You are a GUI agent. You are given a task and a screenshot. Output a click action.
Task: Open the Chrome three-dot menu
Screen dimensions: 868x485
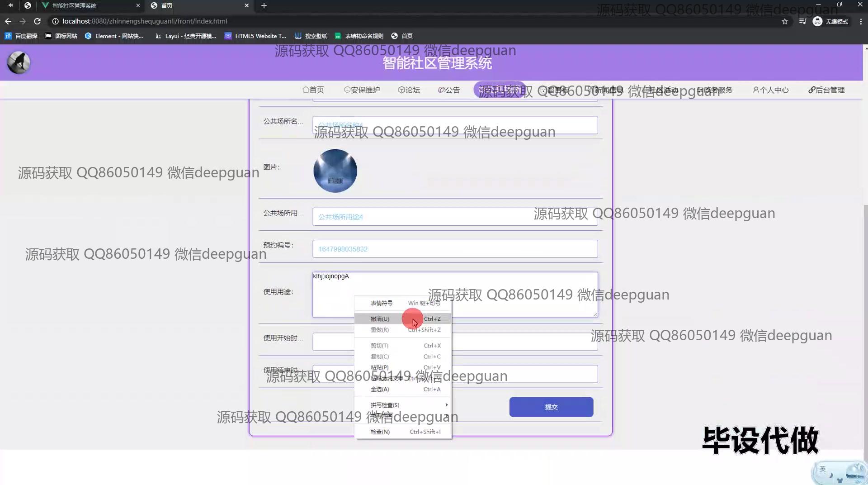861,21
